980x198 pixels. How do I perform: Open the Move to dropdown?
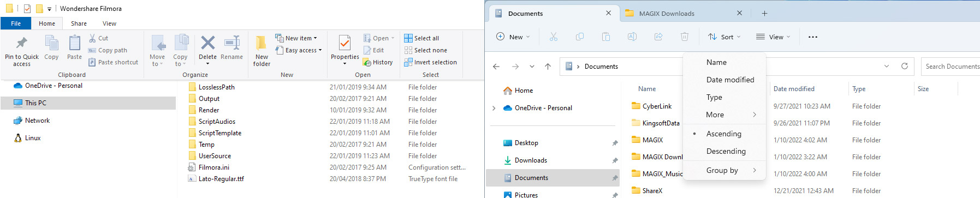pyautogui.click(x=157, y=51)
